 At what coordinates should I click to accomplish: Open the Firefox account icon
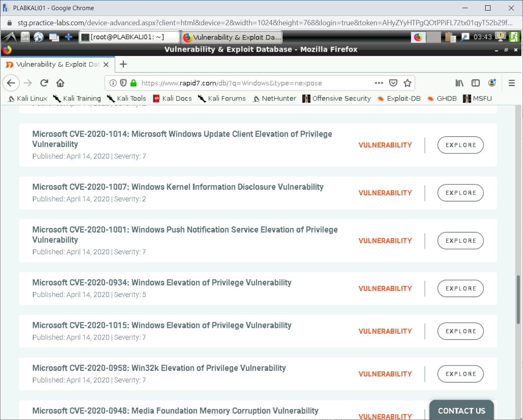point(492,83)
